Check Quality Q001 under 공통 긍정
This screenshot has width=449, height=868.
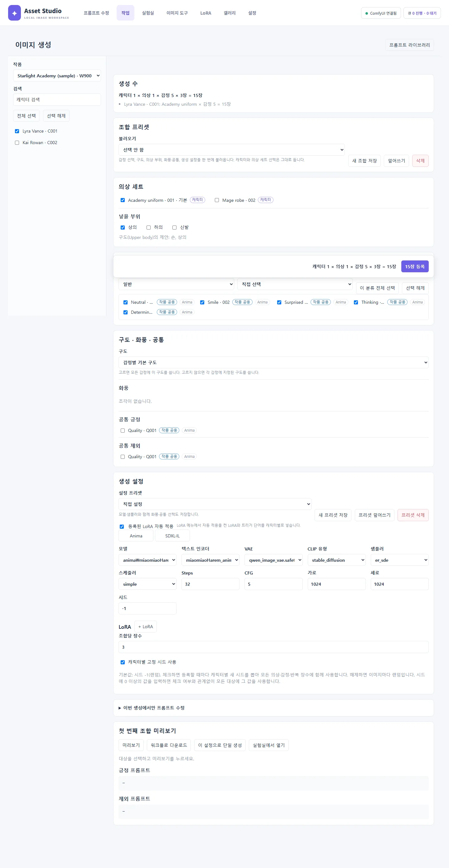tap(123, 431)
